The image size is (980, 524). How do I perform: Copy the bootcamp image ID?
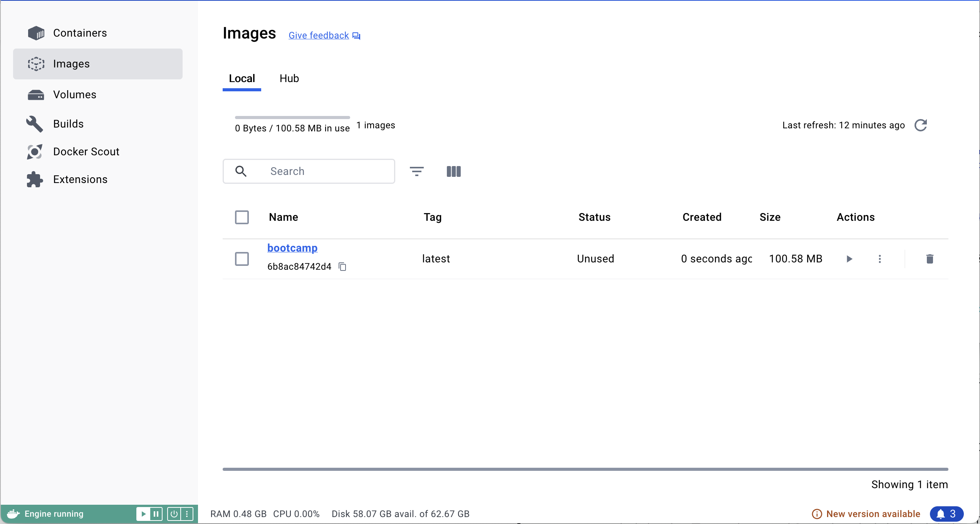click(x=342, y=267)
